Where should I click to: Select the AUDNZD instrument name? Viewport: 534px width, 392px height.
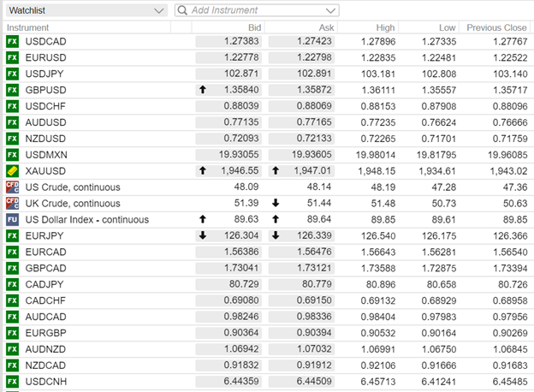[46, 348]
